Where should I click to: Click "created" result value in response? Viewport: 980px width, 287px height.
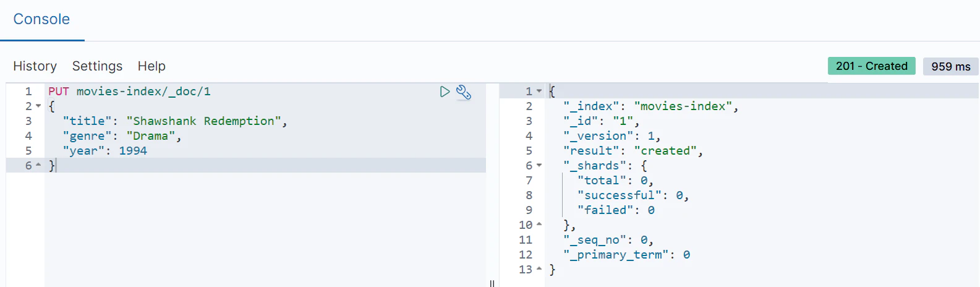click(x=665, y=151)
